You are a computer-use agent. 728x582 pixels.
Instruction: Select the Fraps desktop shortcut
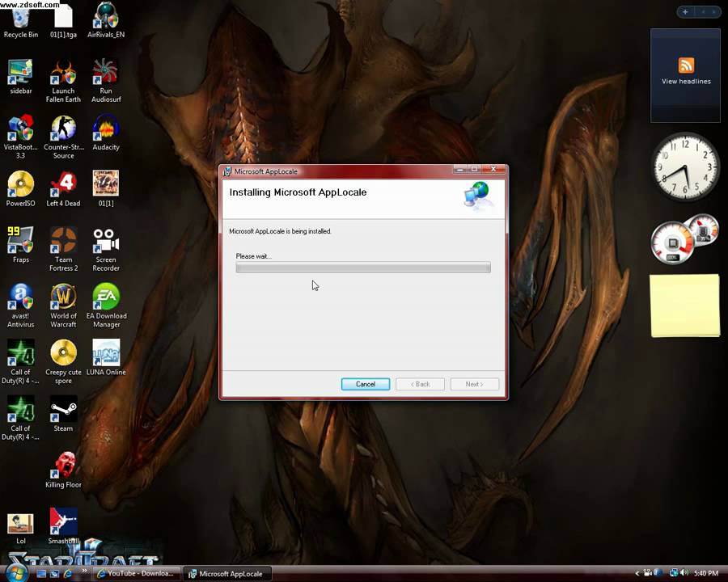(x=20, y=245)
